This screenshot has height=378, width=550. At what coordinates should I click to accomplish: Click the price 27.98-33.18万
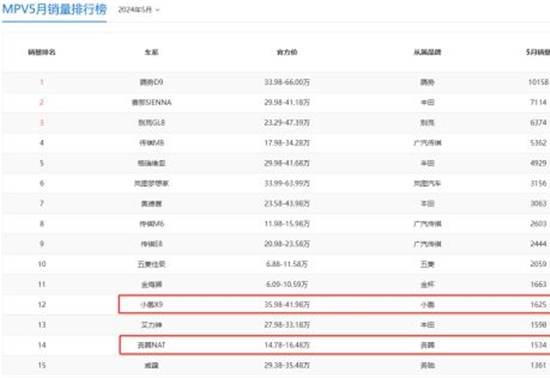coord(287,325)
